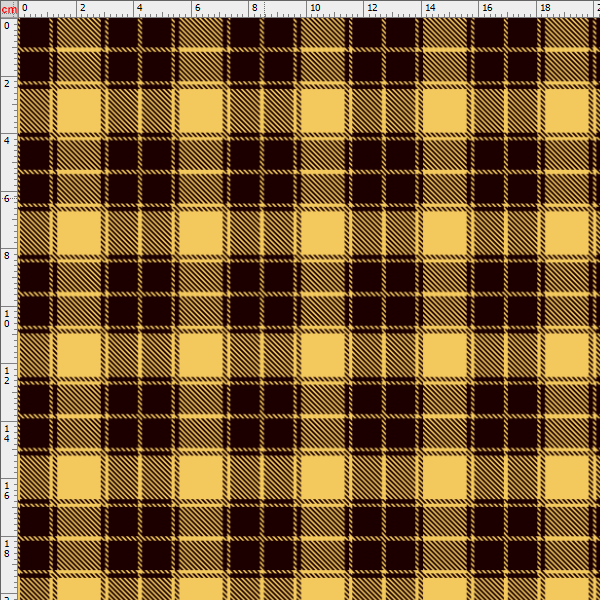The image size is (600, 600).
Task: Click the red cm unit box at ruler corner
Action: coord(9,9)
